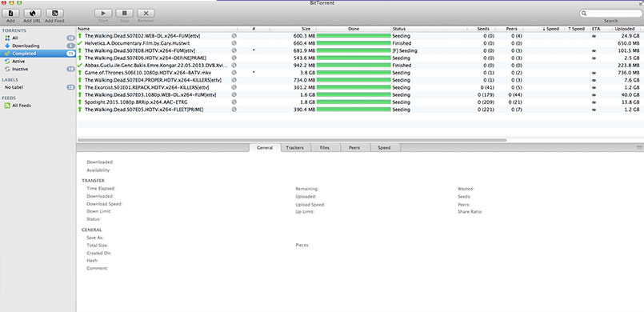Select All in Torrents sidebar
The height and width of the screenshot is (312, 644).
click(38, 38)
